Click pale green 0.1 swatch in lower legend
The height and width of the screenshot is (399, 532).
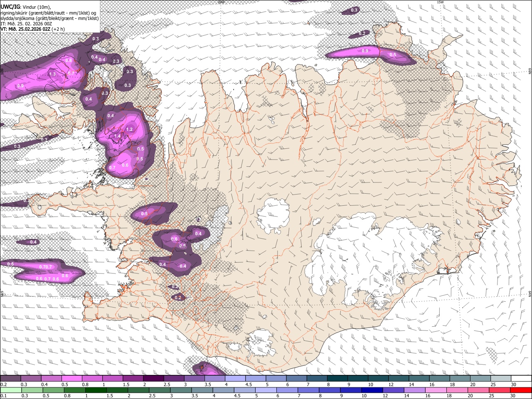(10, 390)
